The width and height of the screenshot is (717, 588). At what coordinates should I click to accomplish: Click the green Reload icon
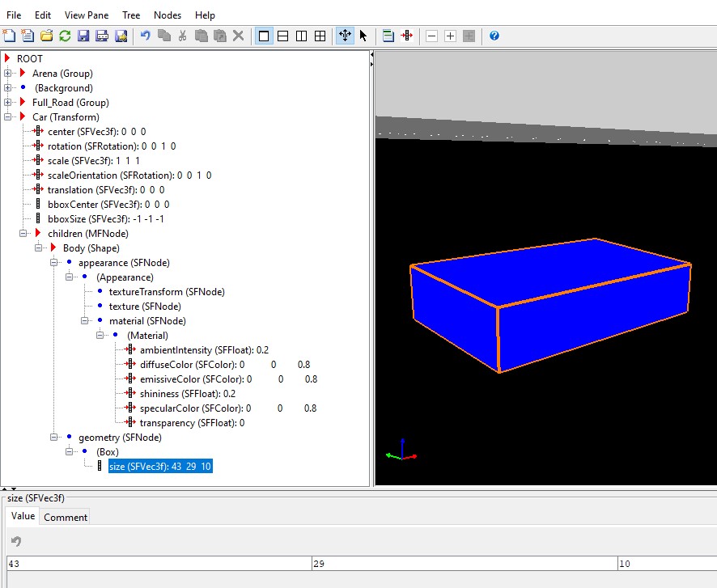point(65,36)
